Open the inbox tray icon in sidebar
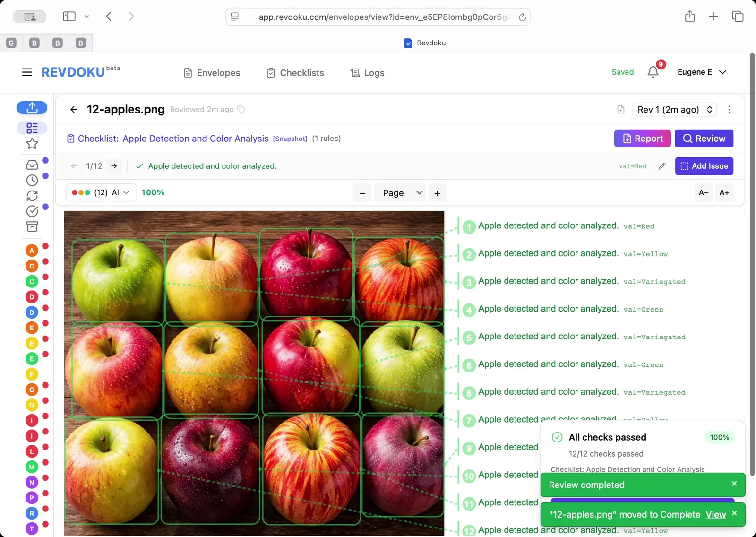The image size is (756, 537). tap(32, 164)
